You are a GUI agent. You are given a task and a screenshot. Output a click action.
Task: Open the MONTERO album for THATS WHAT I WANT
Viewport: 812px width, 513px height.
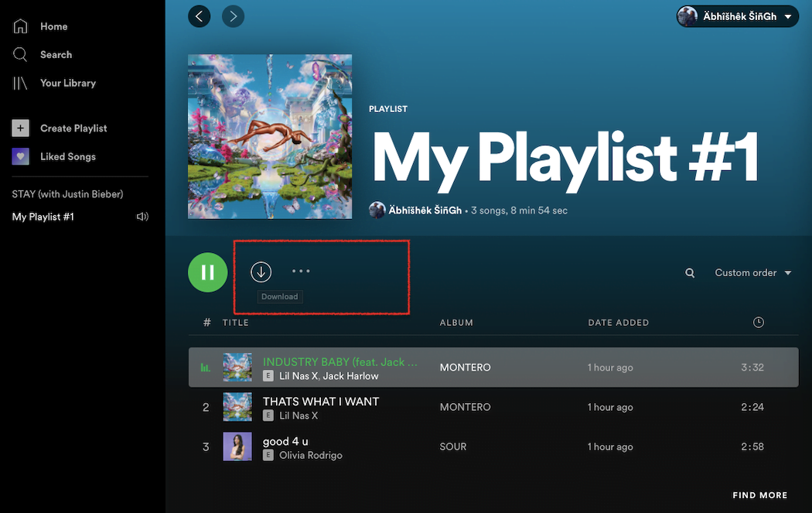(x=465, y=407)
